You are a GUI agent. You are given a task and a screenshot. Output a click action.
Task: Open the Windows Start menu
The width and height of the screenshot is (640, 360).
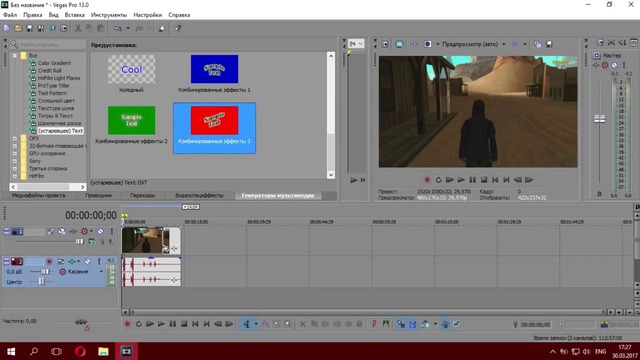click(11, 351)
